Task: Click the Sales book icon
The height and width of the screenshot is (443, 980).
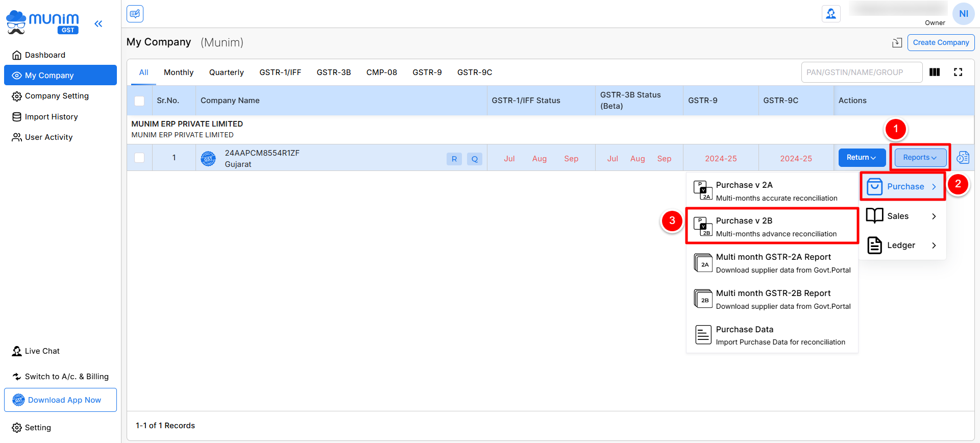Action: click(x=874, y=216)
